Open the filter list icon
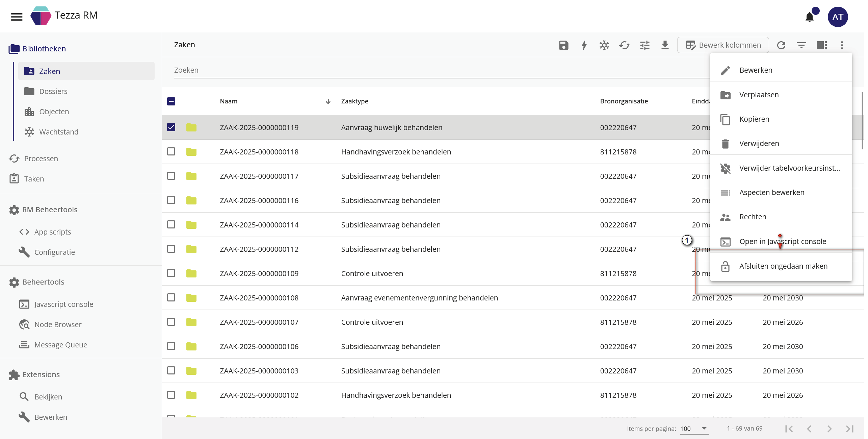This screenshot has width=868, height=439. point(801,45)
